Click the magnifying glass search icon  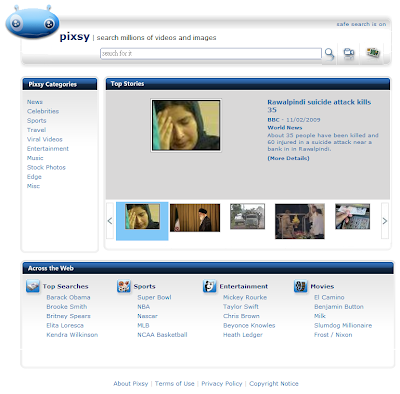point(329,53)
